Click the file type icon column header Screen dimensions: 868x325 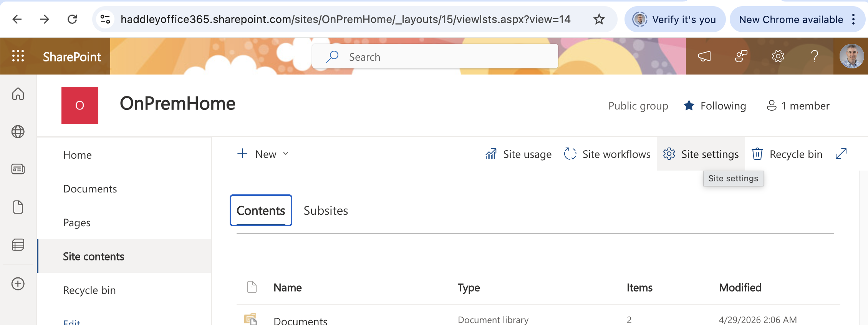pos(252,287)
